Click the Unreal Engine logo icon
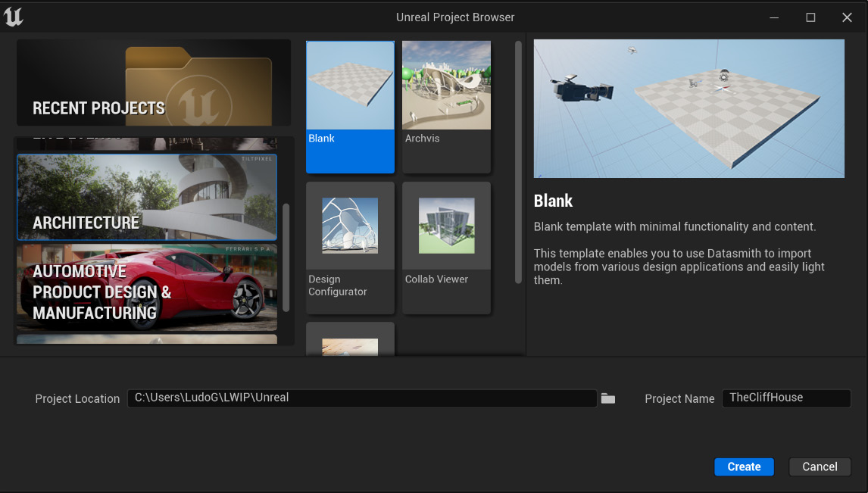Image resolution: width=868 pixels, height=493 pixels. (14, 17)
